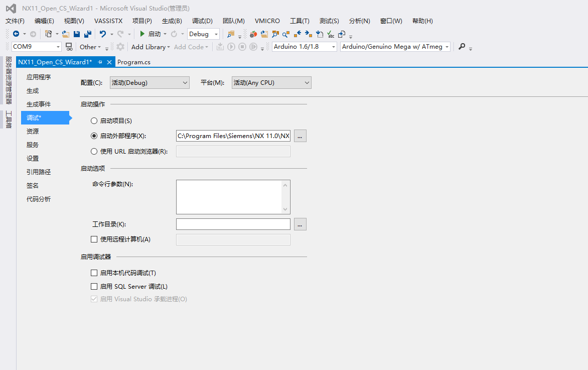Browse for 工作目录 with the ... button

[300, 224]
